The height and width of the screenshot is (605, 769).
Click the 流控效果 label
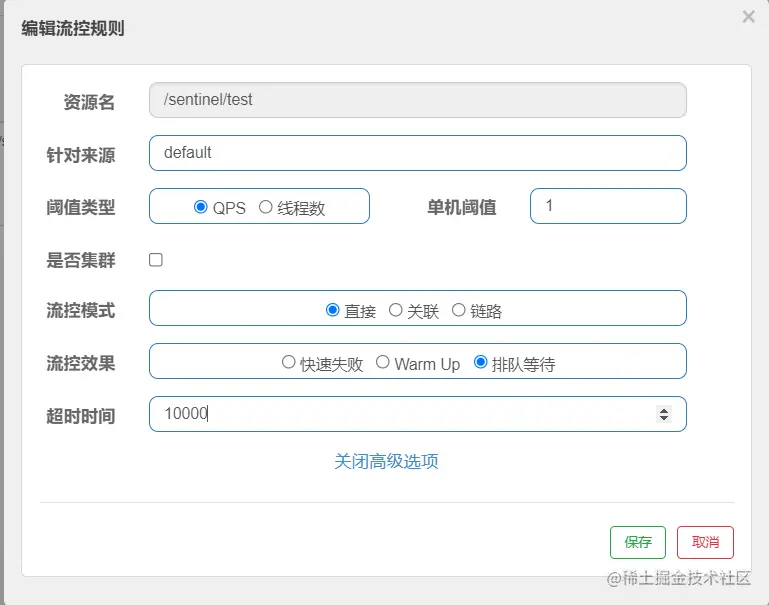tap(81, 363)
